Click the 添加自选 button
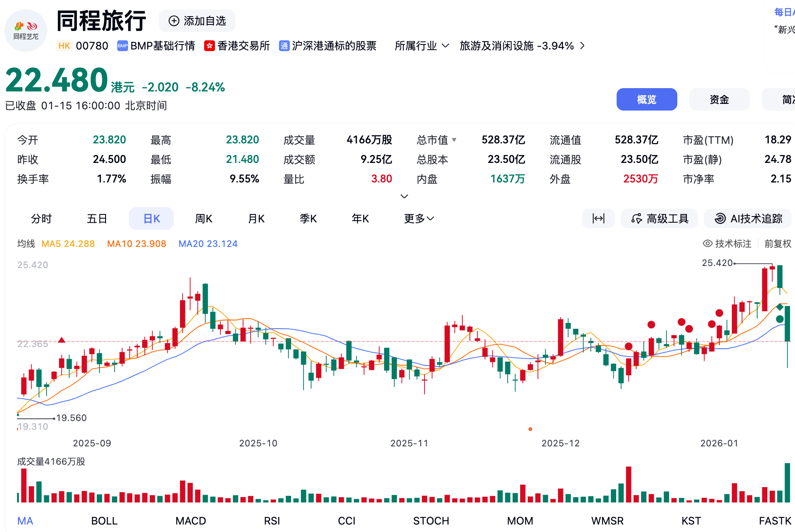 point(197,20)
